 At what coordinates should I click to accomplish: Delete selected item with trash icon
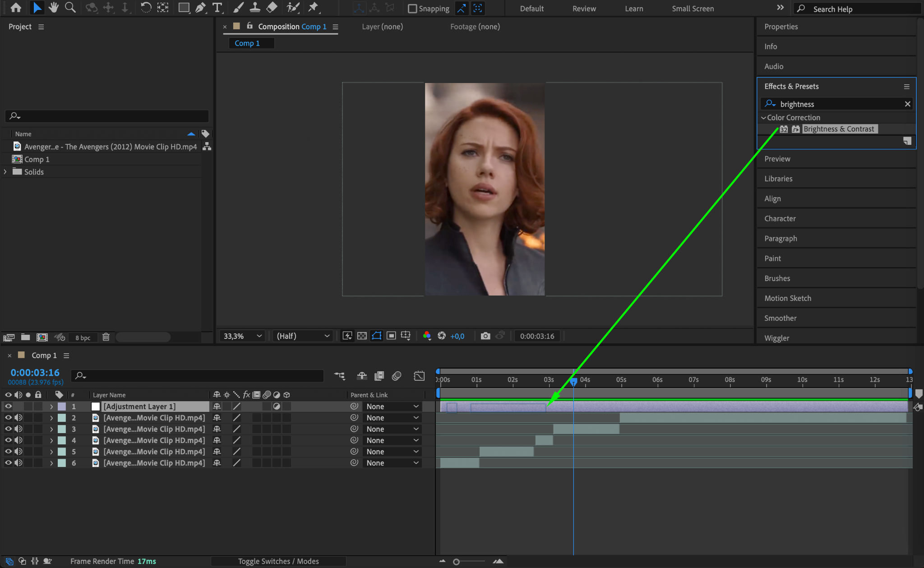pyautogui.click(x=106, y=337)
